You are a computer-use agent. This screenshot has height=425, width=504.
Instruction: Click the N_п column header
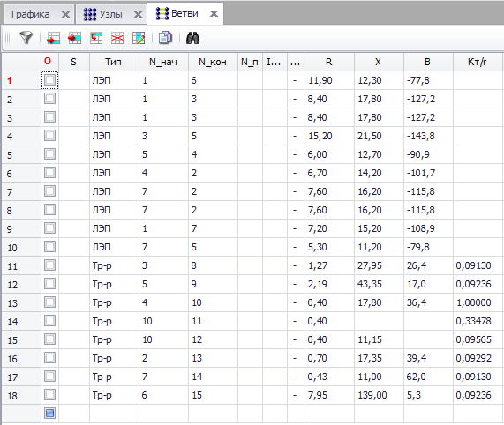coord(250,62)
